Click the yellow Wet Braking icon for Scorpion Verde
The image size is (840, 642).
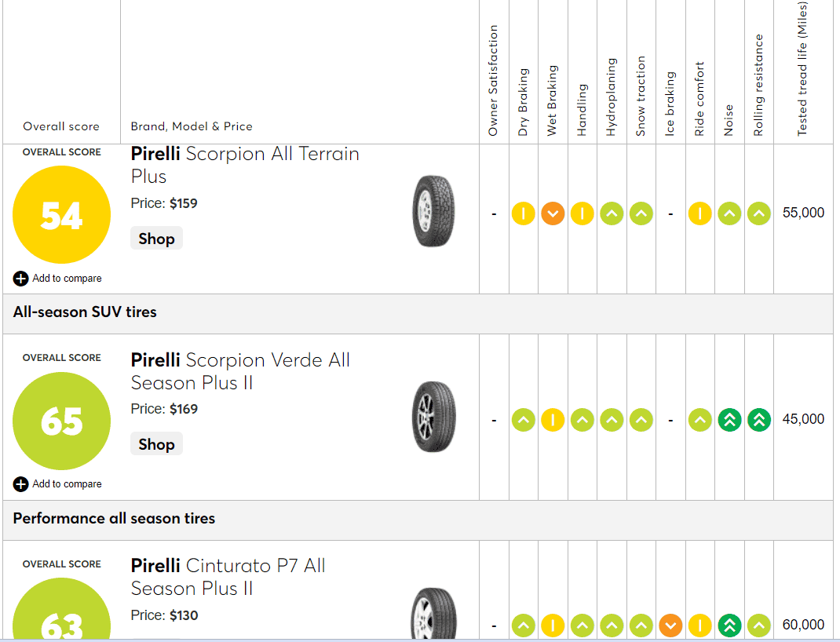553,420
